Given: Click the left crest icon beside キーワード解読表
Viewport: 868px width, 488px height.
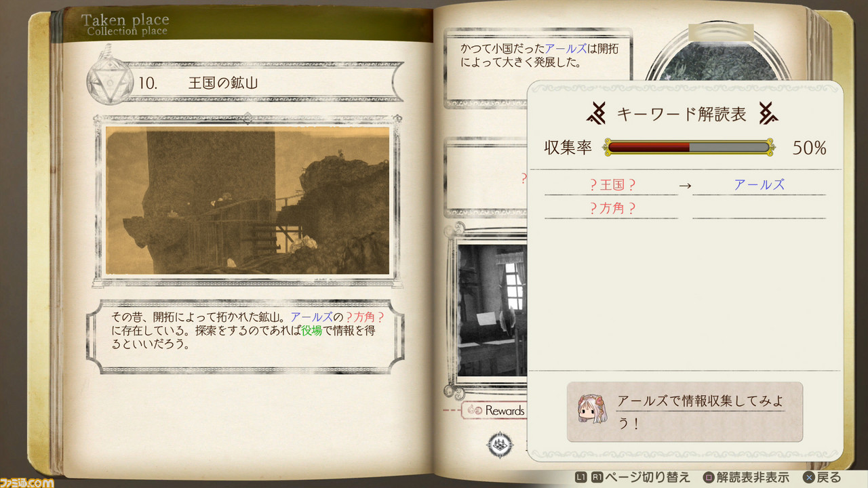Looking at the screenshot, I should click(x=595, y=113).
